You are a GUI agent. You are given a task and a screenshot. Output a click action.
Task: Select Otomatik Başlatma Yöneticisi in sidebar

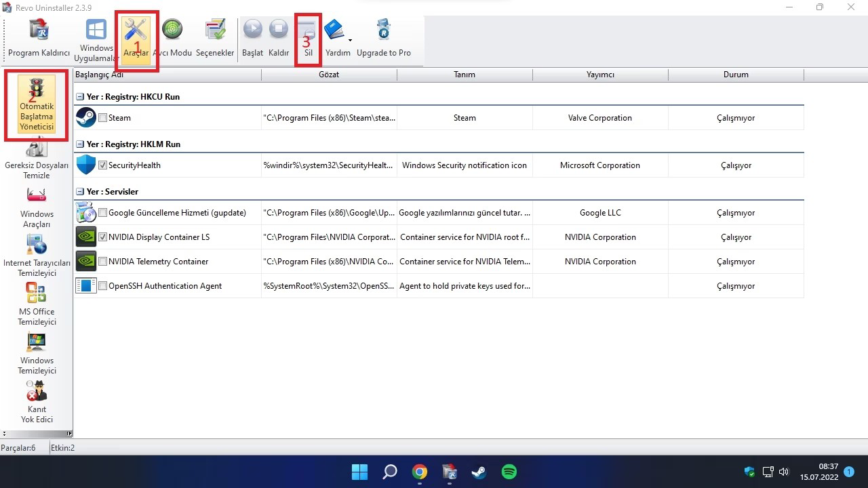tap(37, 104)
